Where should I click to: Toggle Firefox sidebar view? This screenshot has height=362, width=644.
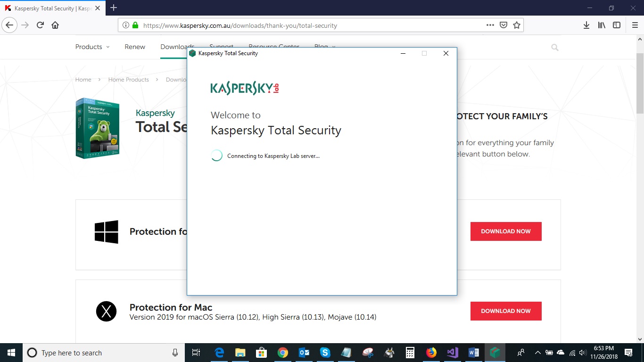point(617,25)
